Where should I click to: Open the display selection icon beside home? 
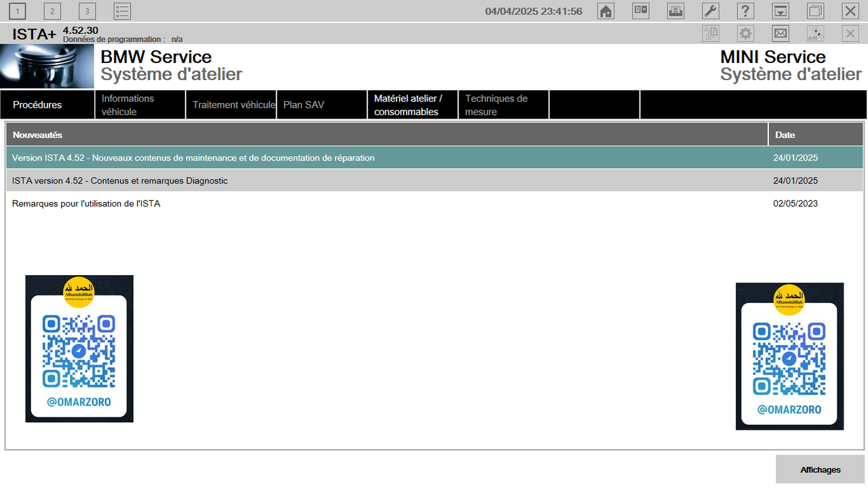[x=641, y=11]
